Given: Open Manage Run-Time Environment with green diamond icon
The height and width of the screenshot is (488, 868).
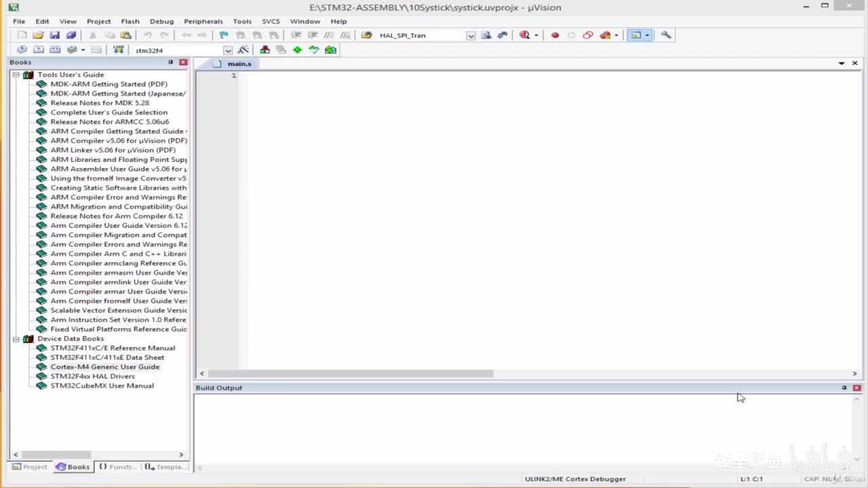Looking at the screenshot, I should click(x=297, y=50).
